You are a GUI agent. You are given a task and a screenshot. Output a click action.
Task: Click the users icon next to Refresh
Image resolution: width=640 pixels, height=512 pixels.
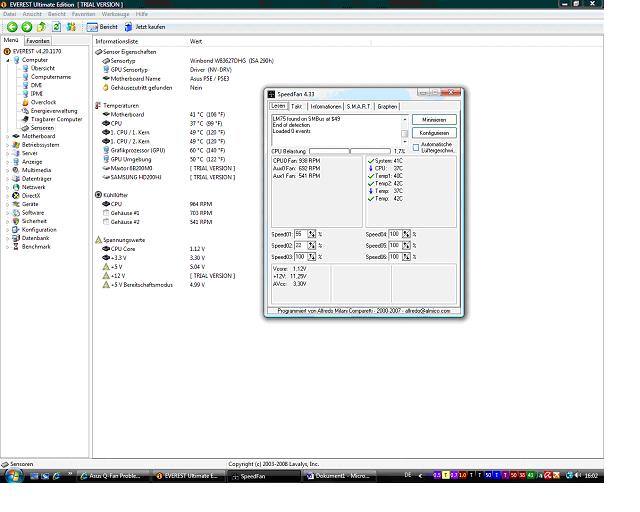71,27
